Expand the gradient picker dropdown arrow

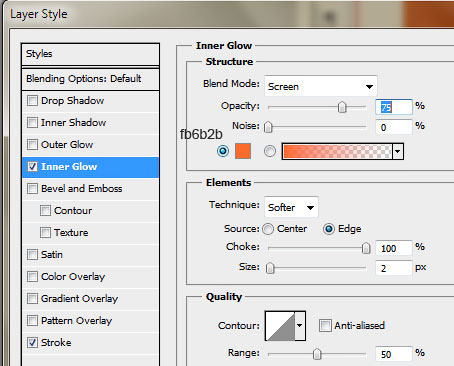398,151
